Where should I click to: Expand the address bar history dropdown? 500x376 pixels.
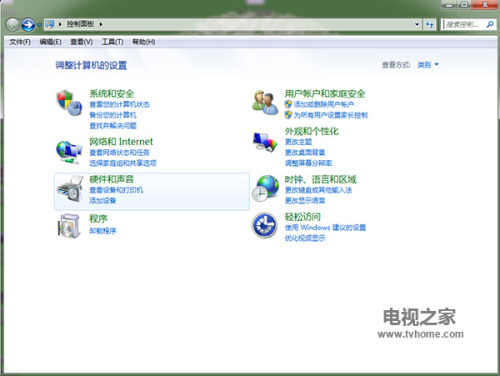pos(417,24)
